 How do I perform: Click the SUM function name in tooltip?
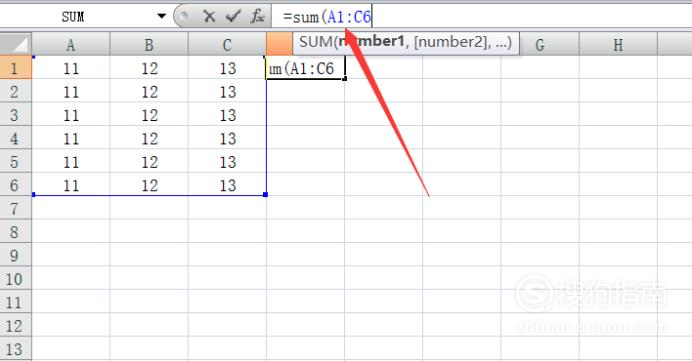tap(316, 42)
